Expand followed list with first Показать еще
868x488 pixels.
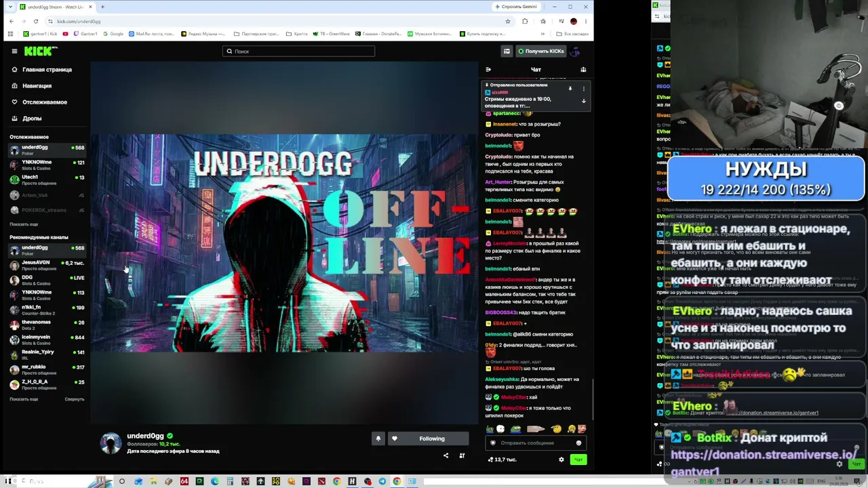pos(24,224)
